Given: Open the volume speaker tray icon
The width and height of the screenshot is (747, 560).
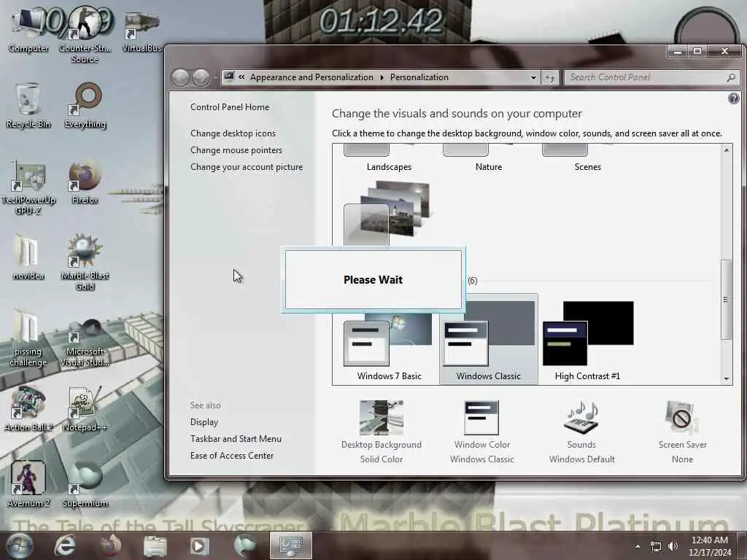Looking at the screenshot, I should tap(673, 546).
